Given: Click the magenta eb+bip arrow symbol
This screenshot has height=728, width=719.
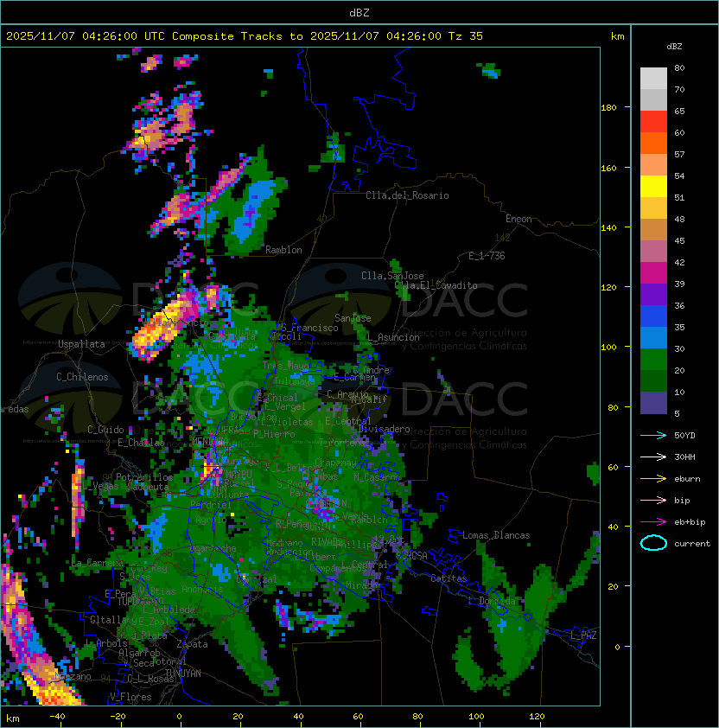Looking at the screenshot, I should pos(653,522).
